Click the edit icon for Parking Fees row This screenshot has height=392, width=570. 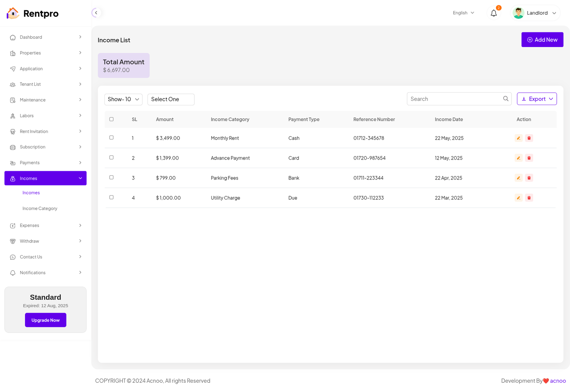coord(518,178)
